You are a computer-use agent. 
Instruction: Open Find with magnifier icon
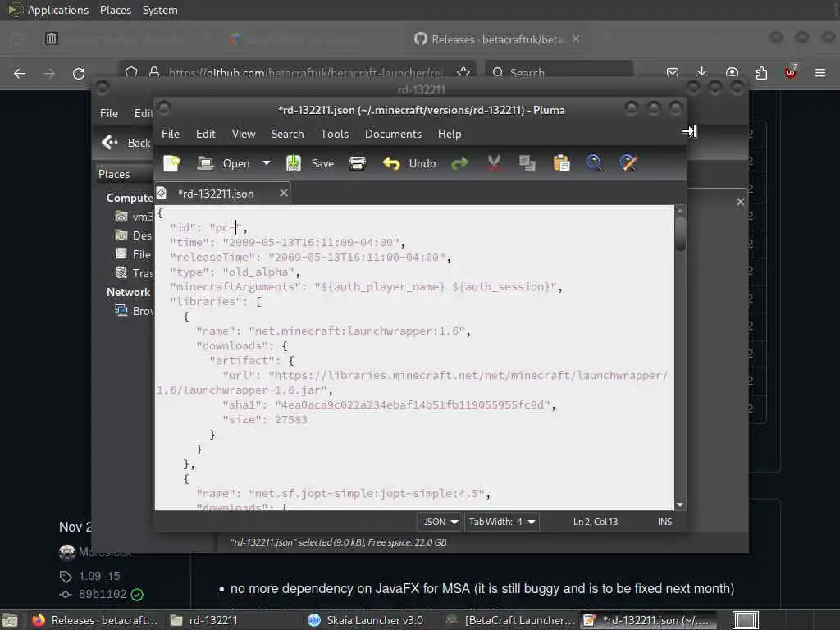click(594, 163)
